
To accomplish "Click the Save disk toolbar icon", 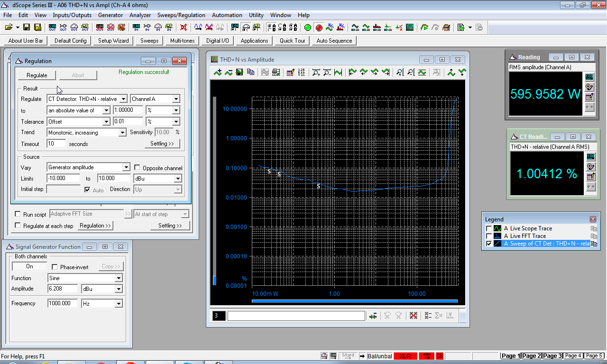I will pos(27,27).
